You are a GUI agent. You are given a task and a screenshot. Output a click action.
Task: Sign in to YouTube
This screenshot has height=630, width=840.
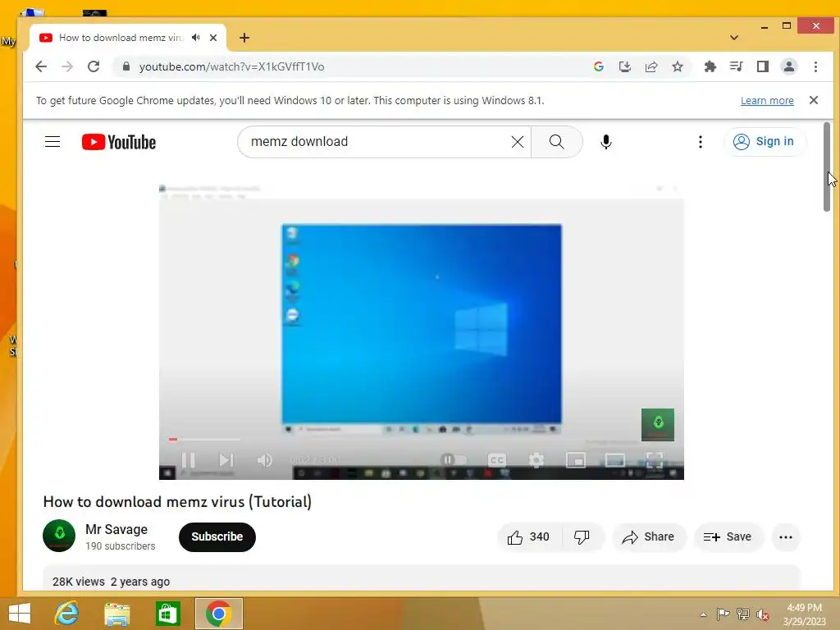click(765, 141)
